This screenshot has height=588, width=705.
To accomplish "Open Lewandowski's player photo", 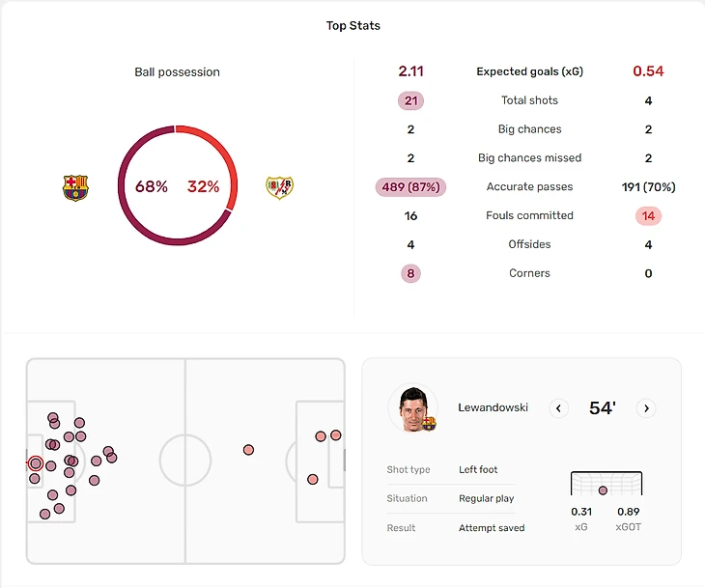I will pyautogui.click(x=413, y=408).
